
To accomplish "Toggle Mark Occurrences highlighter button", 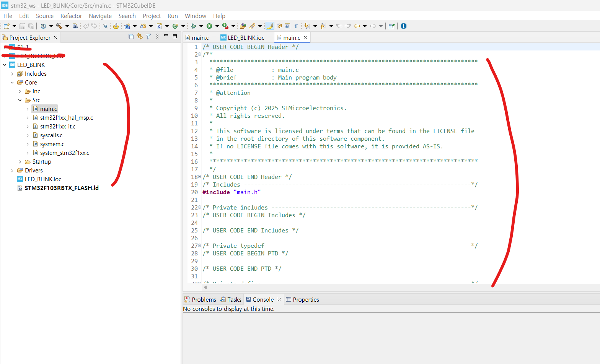I will 270,26.
